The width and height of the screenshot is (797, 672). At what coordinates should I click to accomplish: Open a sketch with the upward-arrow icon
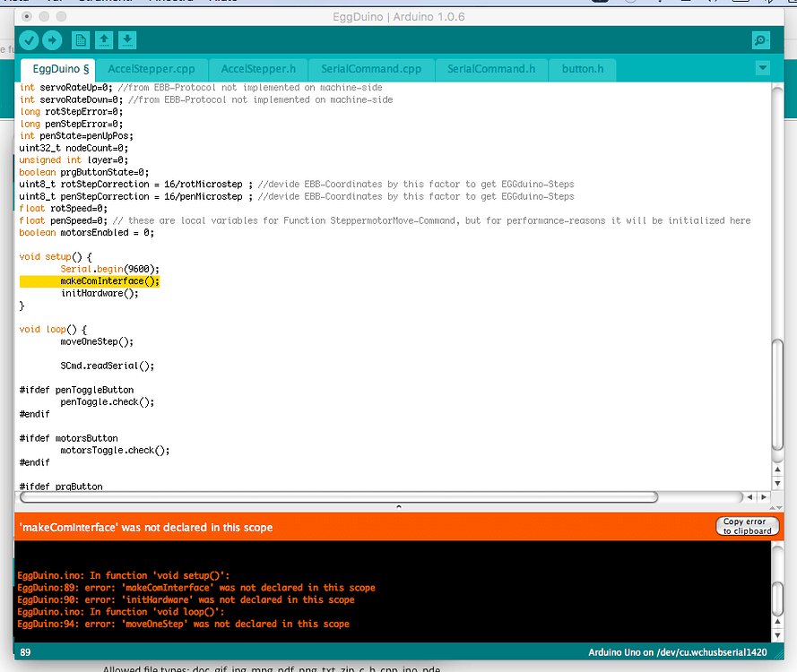coord(103,39)
